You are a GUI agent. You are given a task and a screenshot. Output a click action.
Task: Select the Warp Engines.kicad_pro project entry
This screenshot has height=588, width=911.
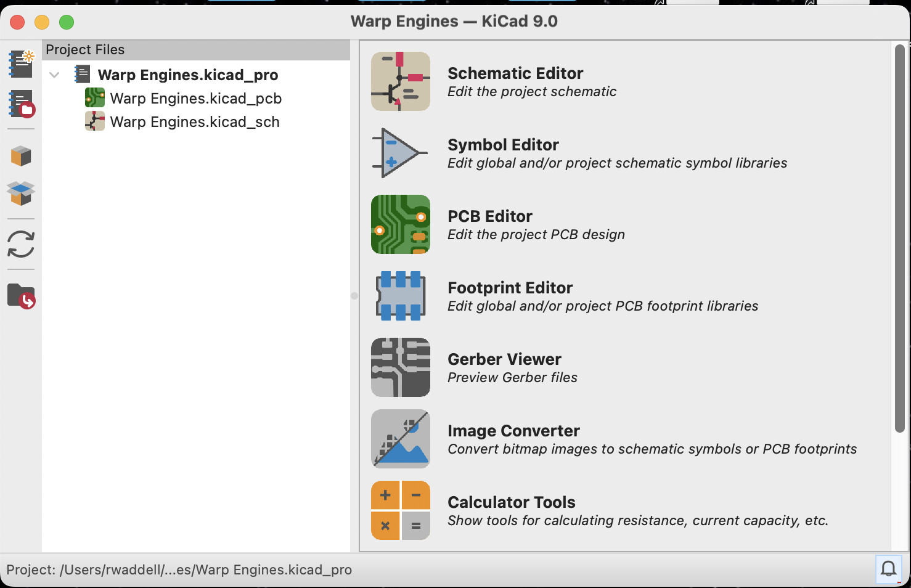pyautogui.click(x=187, y=75)
